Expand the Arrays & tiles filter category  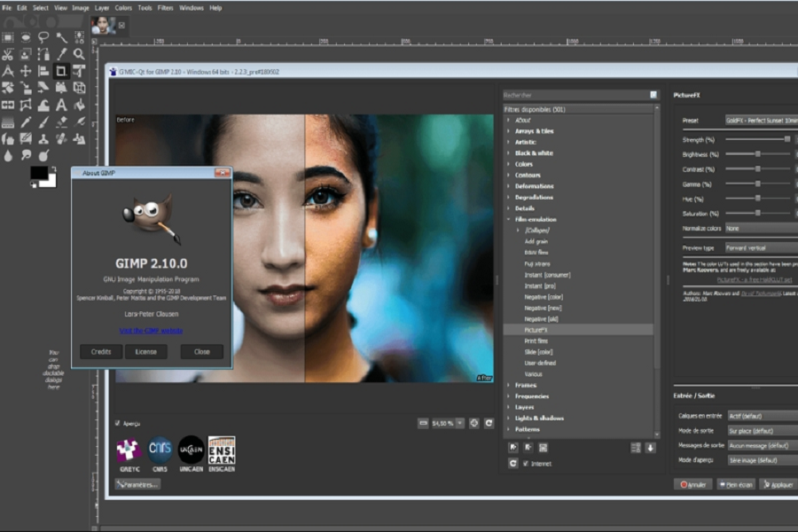[508, 131]
